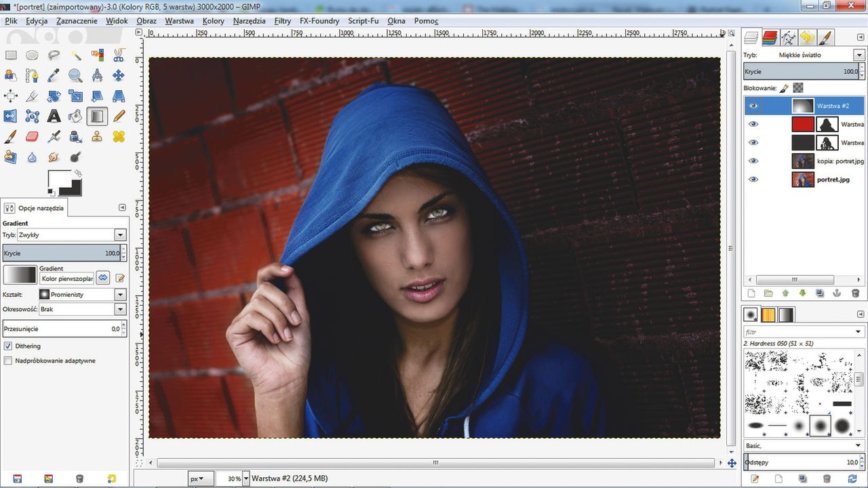Screen dimensions: 868x488
Task: Select the Free Select lasso tool
Action: click(54, 55)
